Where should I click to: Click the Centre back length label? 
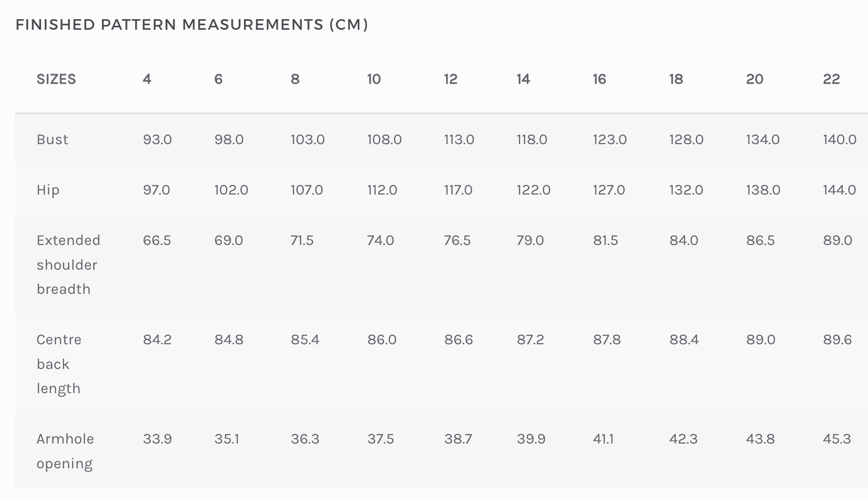pyautogui.click(x=58, y=364)
